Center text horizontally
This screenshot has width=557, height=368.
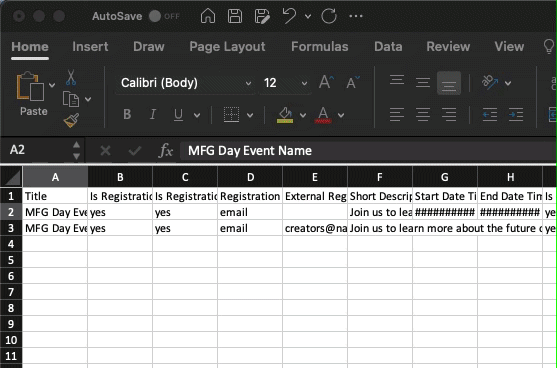pyautogui.click(x=423, y=115)
